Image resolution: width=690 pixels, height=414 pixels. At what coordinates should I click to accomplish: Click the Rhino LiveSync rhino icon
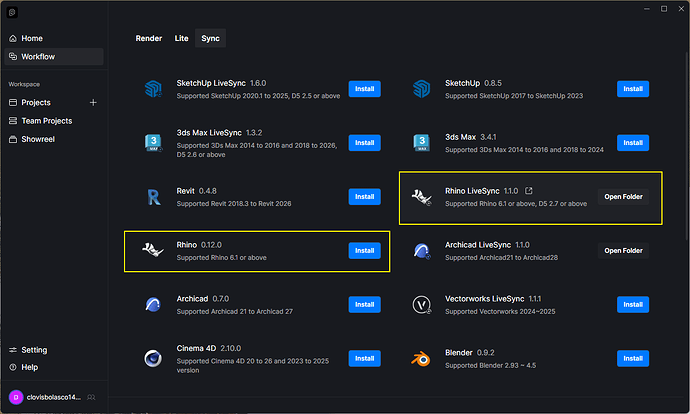pyautogui.click(x=422, y=197)
